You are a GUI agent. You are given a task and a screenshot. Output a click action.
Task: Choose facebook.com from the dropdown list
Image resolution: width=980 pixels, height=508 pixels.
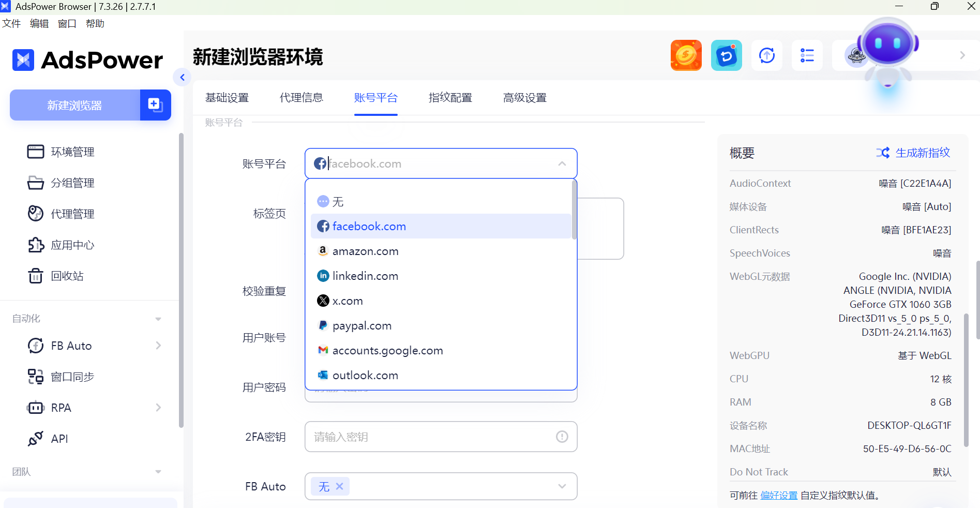point(441,226)
